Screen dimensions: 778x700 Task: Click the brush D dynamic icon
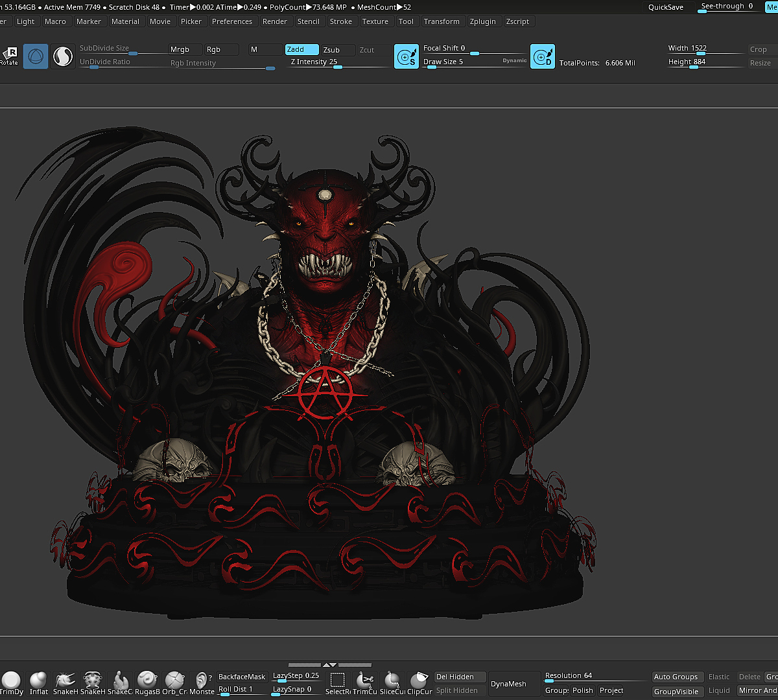[x=543, y=57]
